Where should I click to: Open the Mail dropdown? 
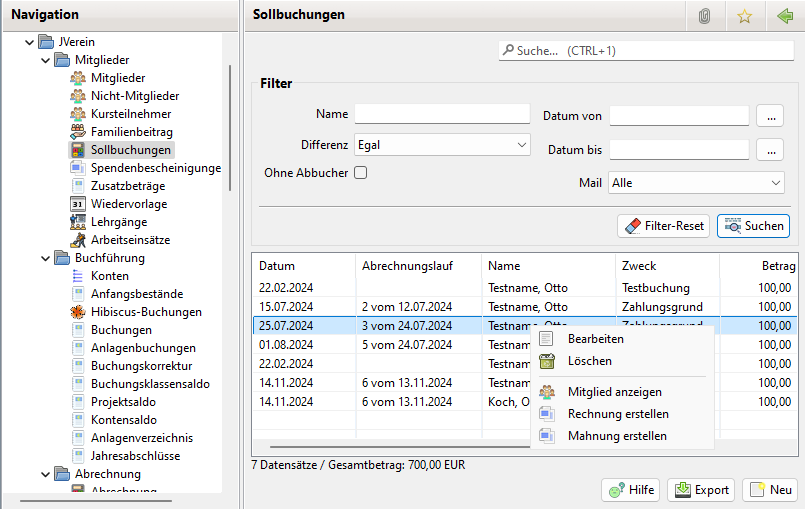click(x=696, y=183)
